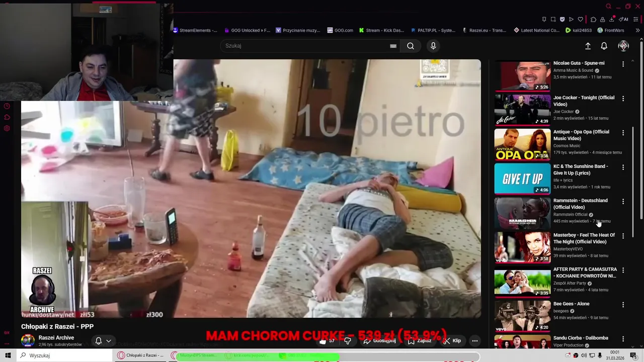Play the Antique OPA OPA thumbnail
Image resolution: width=644 pixels, height=362 pixels.
coord(522,144)
